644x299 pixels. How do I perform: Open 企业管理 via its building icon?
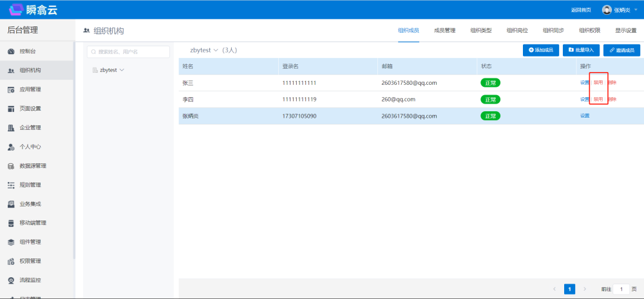(11, 127)
